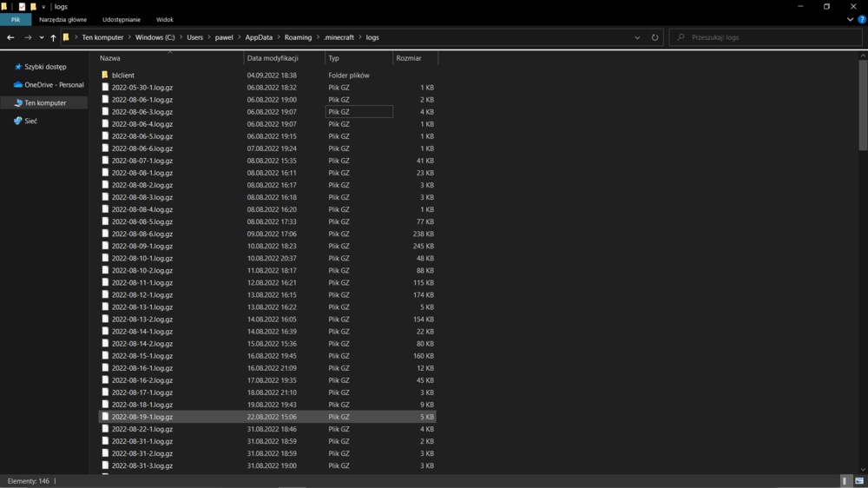Image resolution: width=868 pixels, height=488 pixels.
Task: Select file icon of 2022-05-30-1.log.gz
Action: [105, 87]
